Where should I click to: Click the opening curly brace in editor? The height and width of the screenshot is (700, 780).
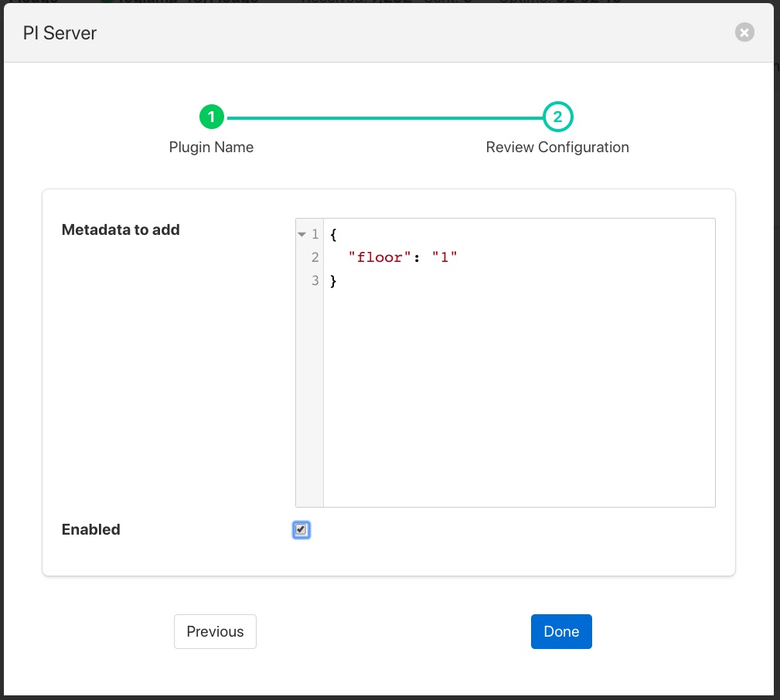[x=333, y=234]
